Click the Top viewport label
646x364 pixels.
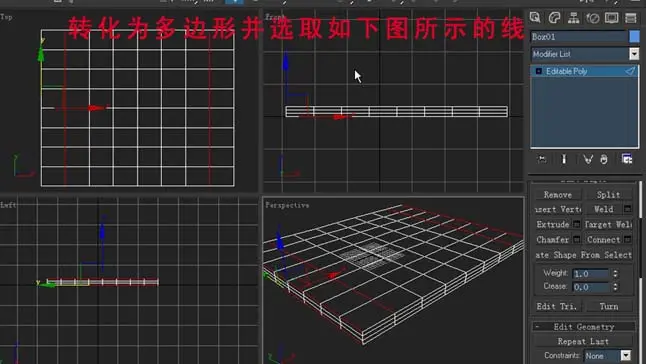6,17
